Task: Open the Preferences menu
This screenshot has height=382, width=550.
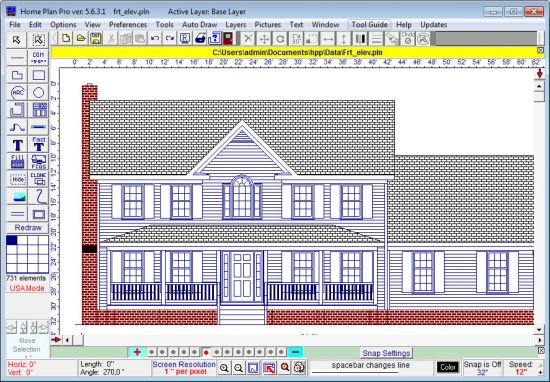Action: (x=128, y=25)
